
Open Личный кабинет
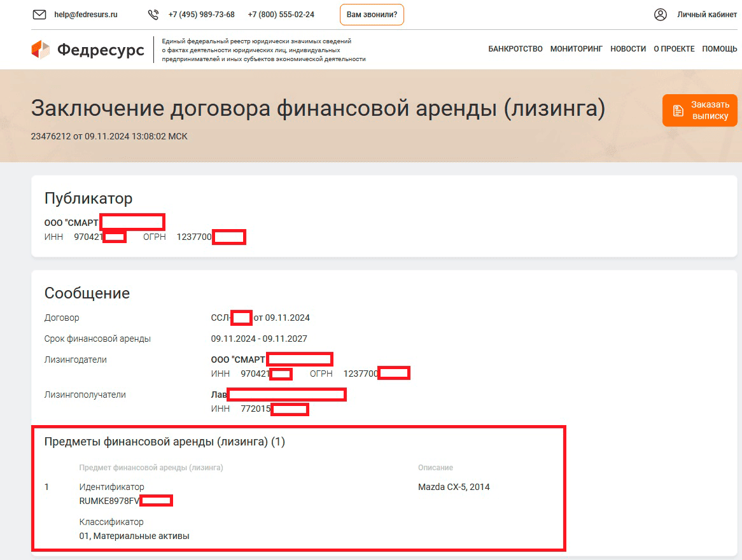tap(707, 15)
